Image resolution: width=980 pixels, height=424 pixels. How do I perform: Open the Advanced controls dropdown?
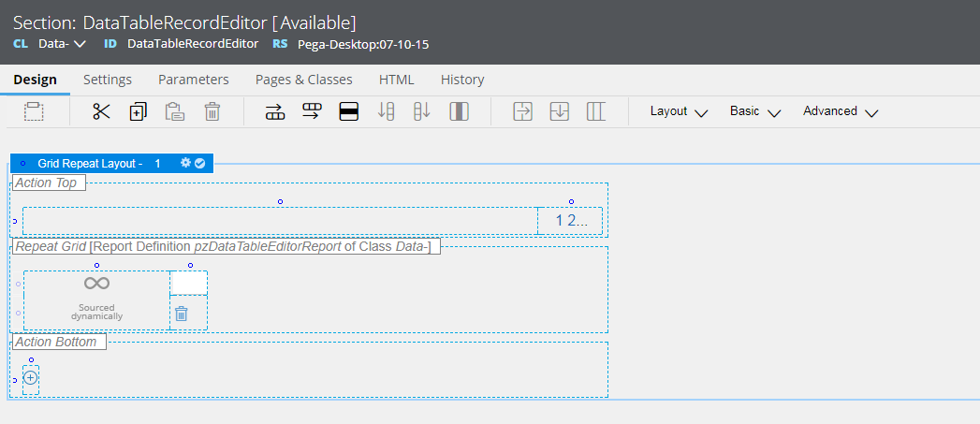pos(841,111)
